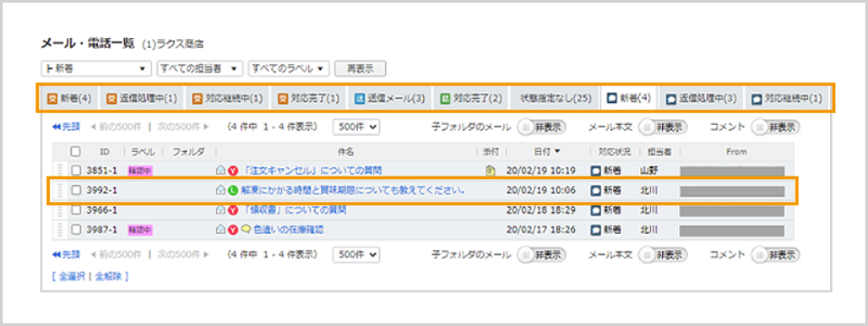Grab drag handle of row 3966-1
This screenshot has height=326, width=868.
tap(61, 210)
